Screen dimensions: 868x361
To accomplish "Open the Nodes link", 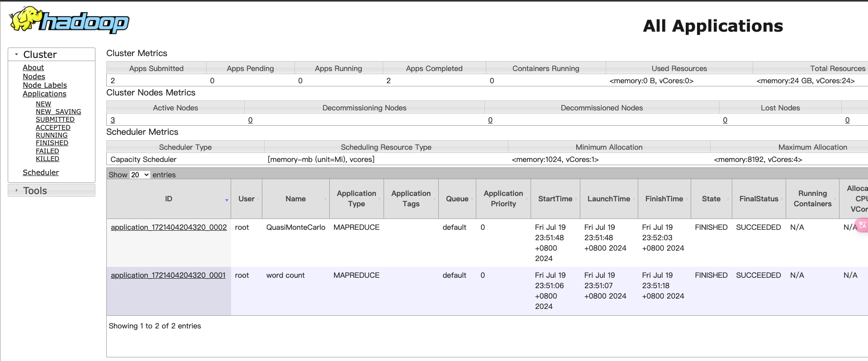I will 34,76.
